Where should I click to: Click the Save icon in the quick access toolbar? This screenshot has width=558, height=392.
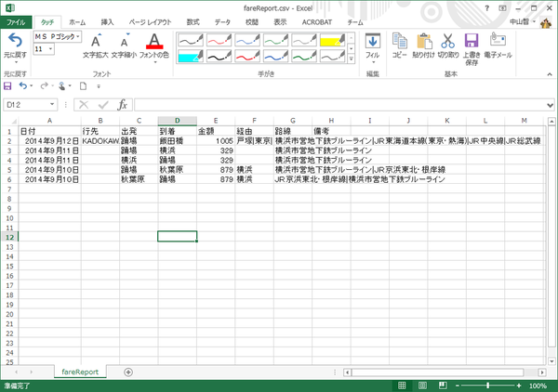pyautogui.click(x=7, y=86)
